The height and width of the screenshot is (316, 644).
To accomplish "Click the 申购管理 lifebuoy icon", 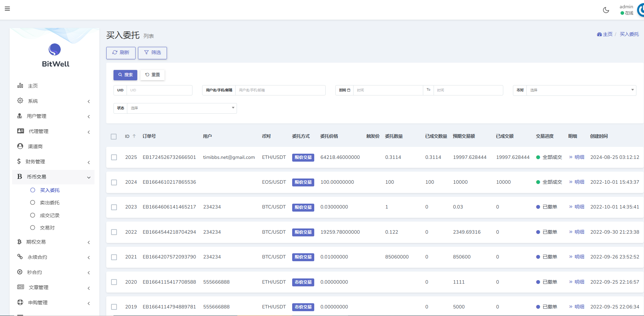I will click(x=20, y=302).
